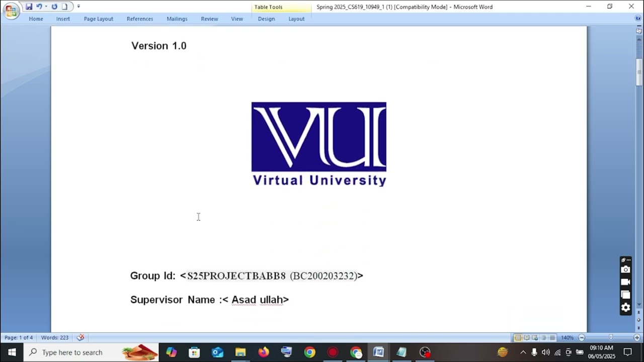The height and width of the screenshot is (362, 644).
Task: Click the Version 1.0 text
Action: (x=159, y=46)
